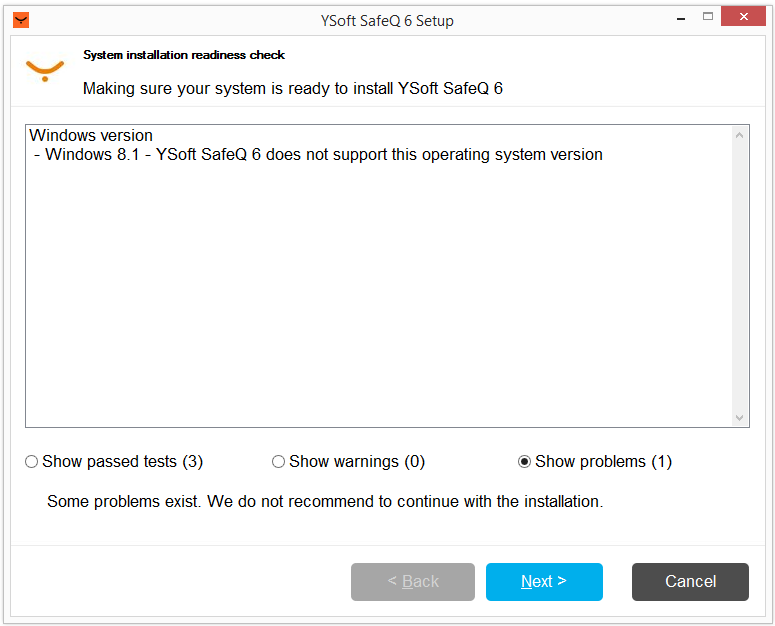Click the results list scroll up arrow
The width and height of the screenshot is (775, 626).
(x=740, y=136)
